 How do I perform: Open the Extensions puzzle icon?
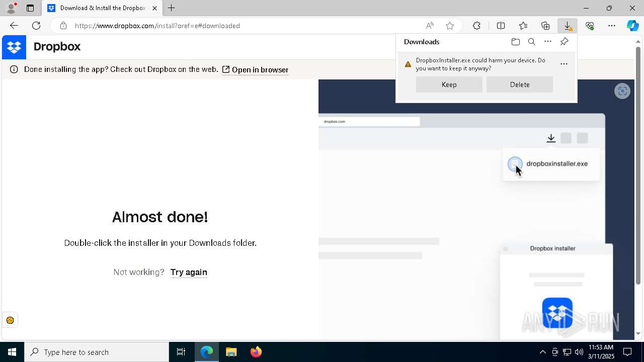476,26
